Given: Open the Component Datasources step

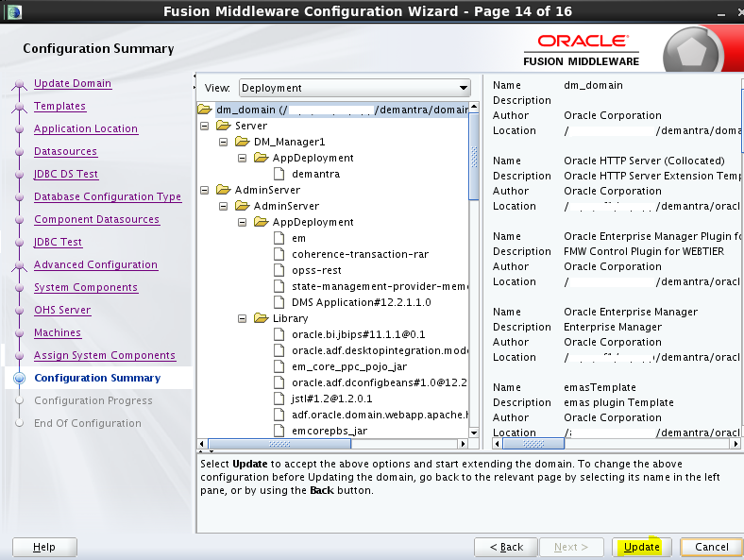Looking at the screenshot, I should (97, 219).
